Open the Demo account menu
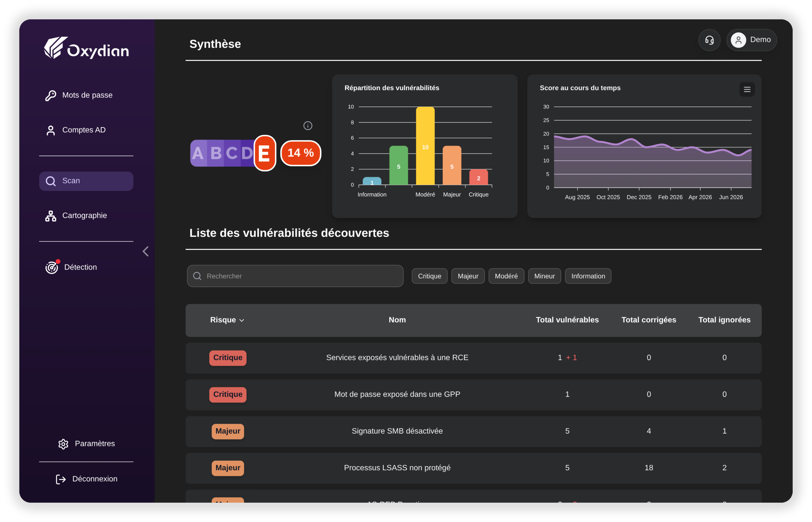 tap(751, 40)
